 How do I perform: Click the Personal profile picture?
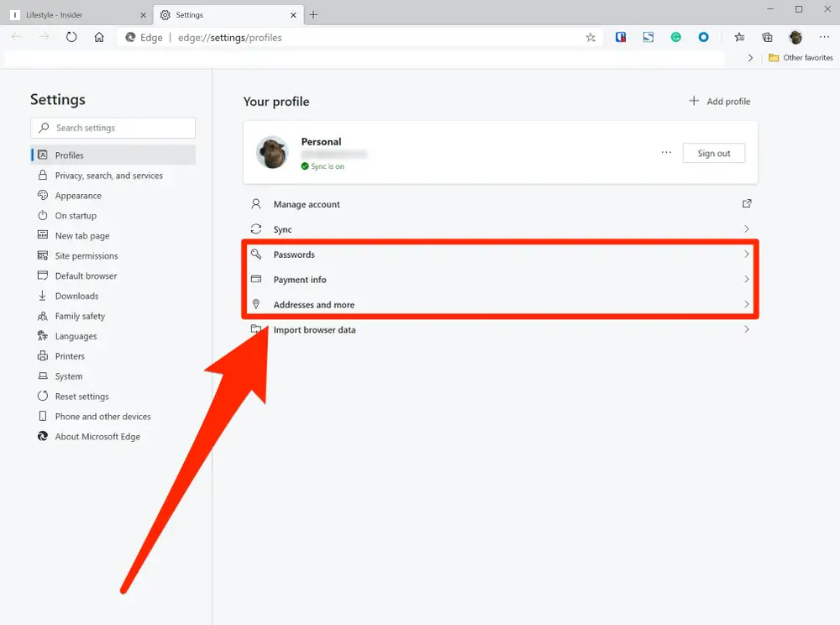(272, 153)
